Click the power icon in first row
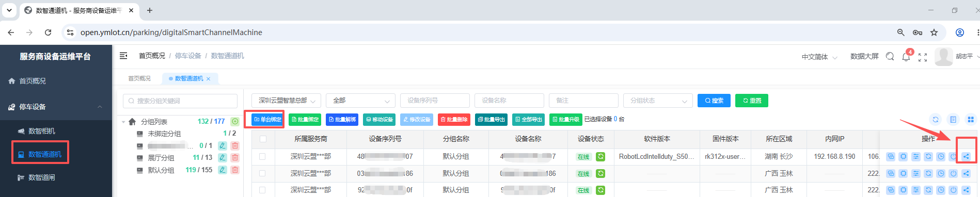 click(953, 157)
